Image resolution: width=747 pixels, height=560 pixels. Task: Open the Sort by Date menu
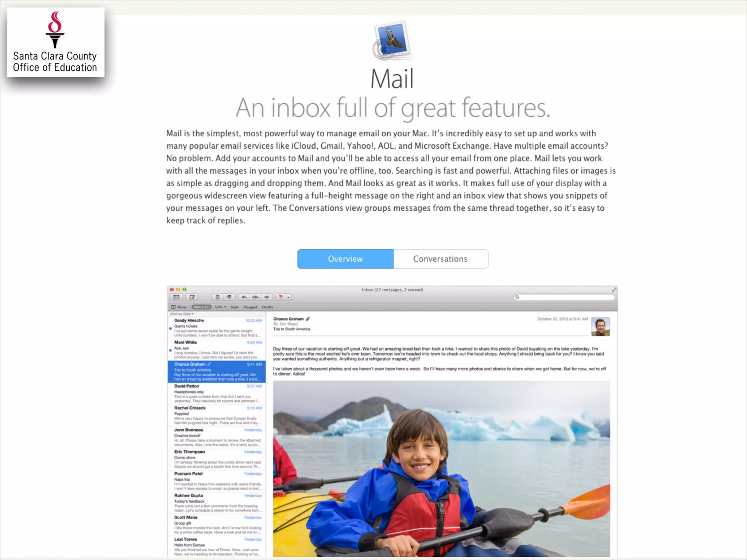point(182,314)
